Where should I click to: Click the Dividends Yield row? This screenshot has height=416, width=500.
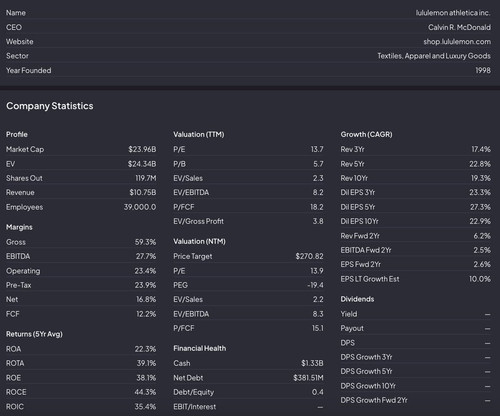coord(415,314)
